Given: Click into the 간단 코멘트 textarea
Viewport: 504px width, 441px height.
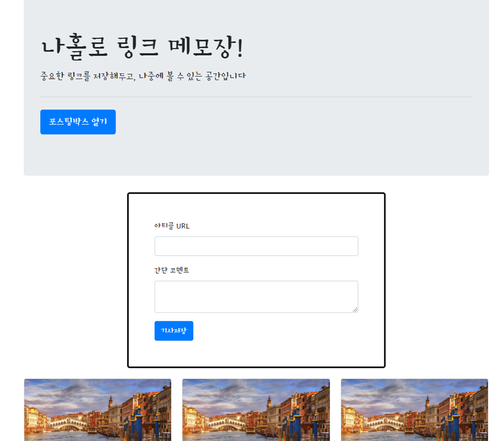Looking at the screenshot, I should [256, 296].
